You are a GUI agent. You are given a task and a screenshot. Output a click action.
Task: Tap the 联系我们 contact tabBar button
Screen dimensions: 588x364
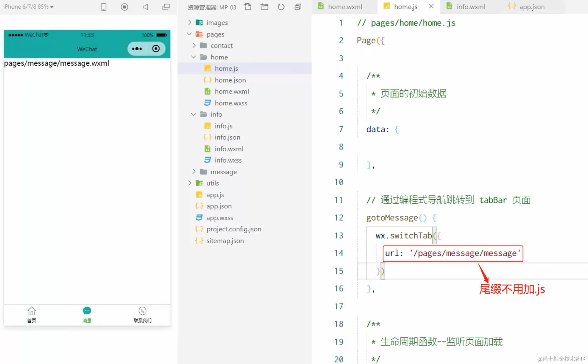click(x=142, y=315)
